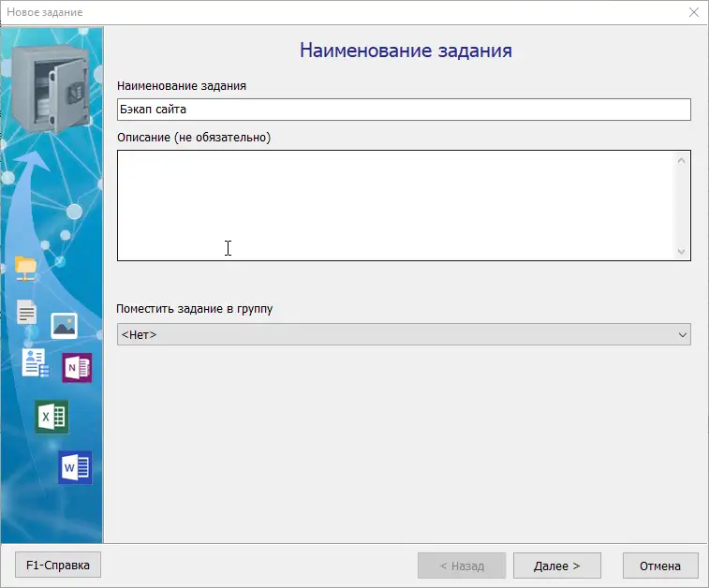Screen dimensions: 709x588
Task: Click the Excel icon
Action: coord(52,417)
